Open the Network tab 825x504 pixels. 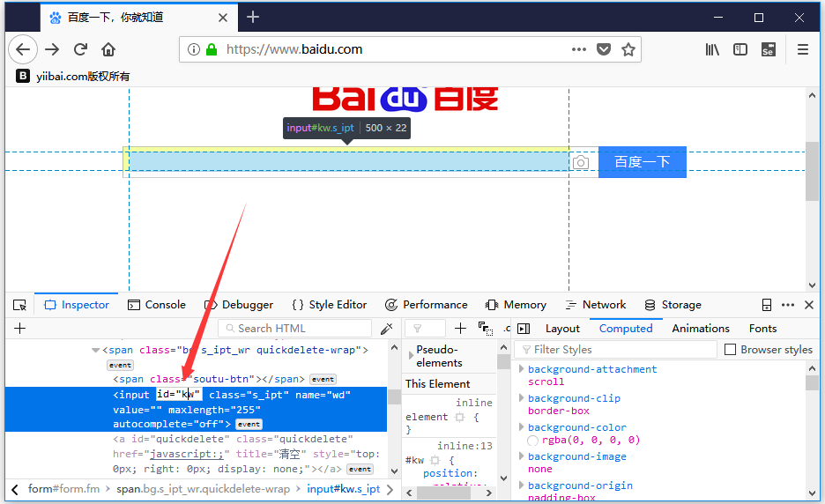[596, 305]
